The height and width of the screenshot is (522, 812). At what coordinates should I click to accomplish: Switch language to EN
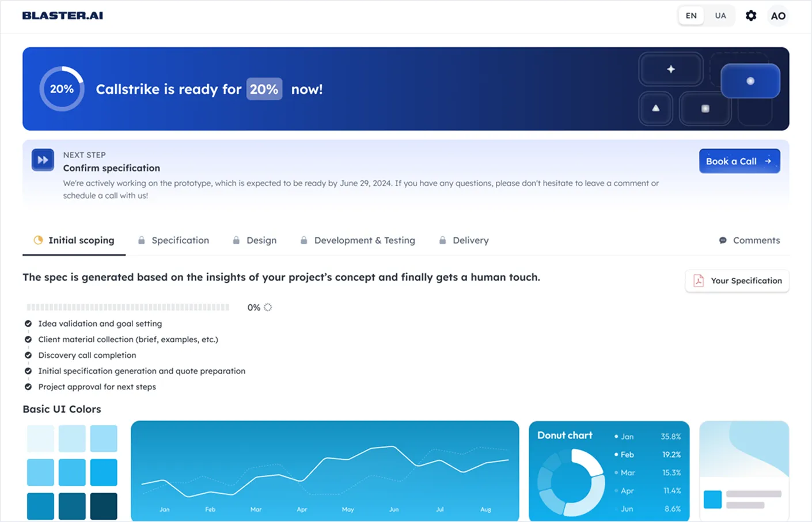(x=691, y=16)
